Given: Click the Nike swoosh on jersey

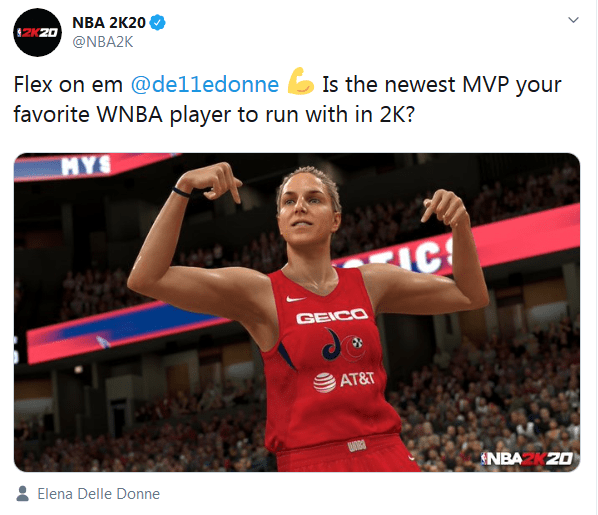Looking at the screenshot, I should click(296, 299).
